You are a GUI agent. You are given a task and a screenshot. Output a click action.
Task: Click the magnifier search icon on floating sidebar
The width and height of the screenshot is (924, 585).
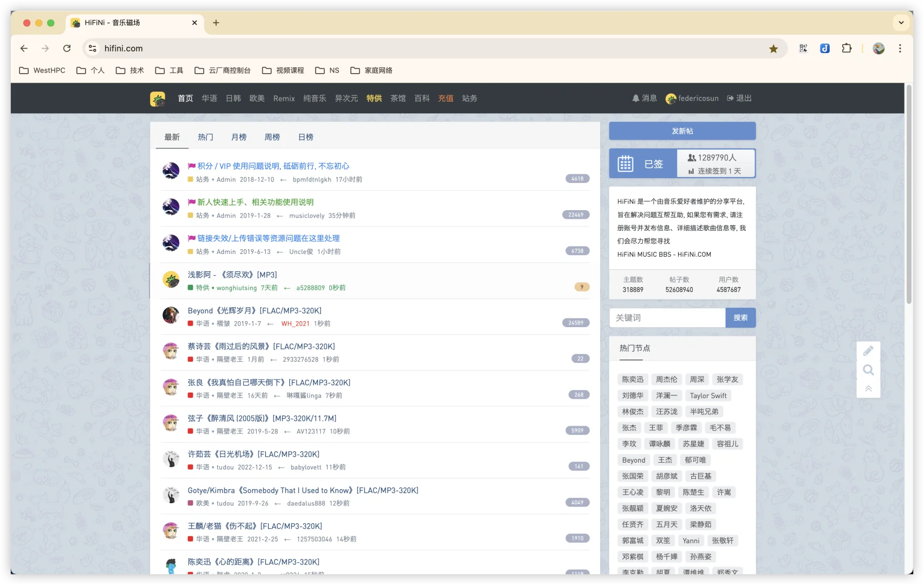coord(868,370)
